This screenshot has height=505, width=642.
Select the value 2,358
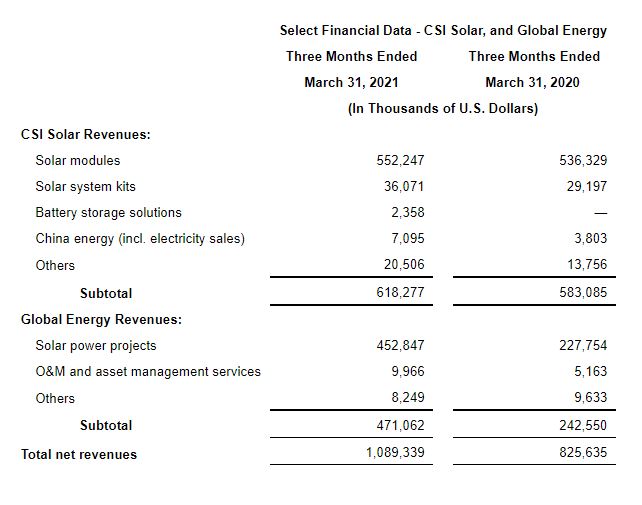pyautogui.click(x=407, y=213)
